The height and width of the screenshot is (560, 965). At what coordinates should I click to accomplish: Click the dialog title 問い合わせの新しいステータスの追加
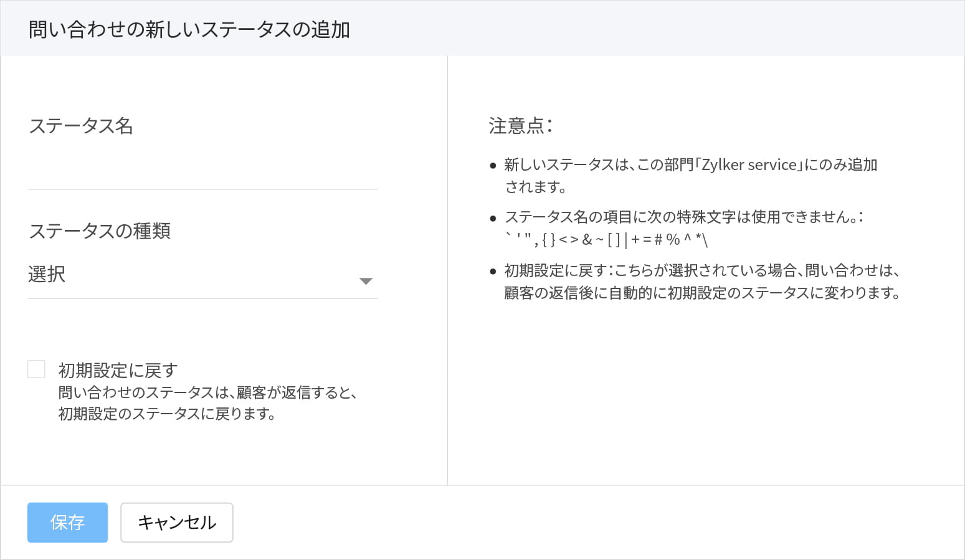tap(189, 29)
